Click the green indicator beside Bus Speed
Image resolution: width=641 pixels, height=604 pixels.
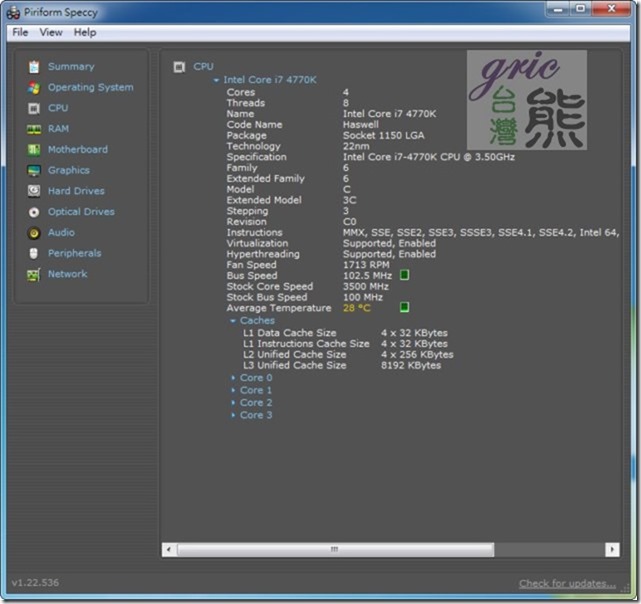(404, 275)
